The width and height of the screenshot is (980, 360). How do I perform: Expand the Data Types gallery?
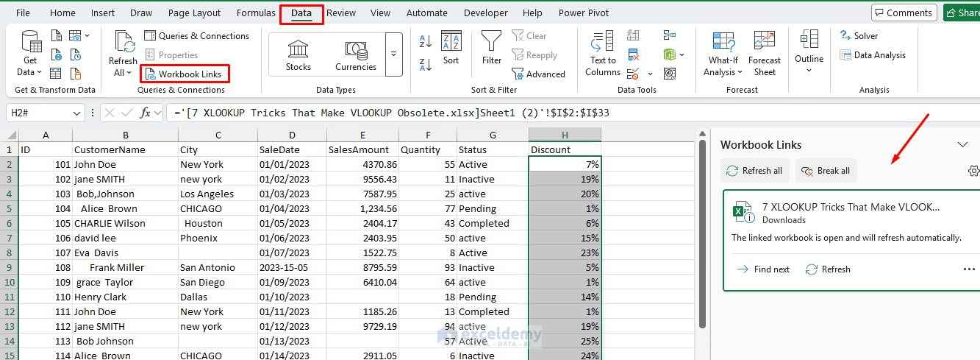point(394,54)
